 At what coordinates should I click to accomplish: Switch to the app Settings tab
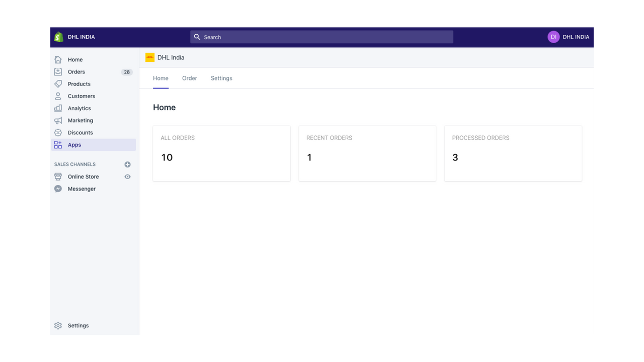221,78
